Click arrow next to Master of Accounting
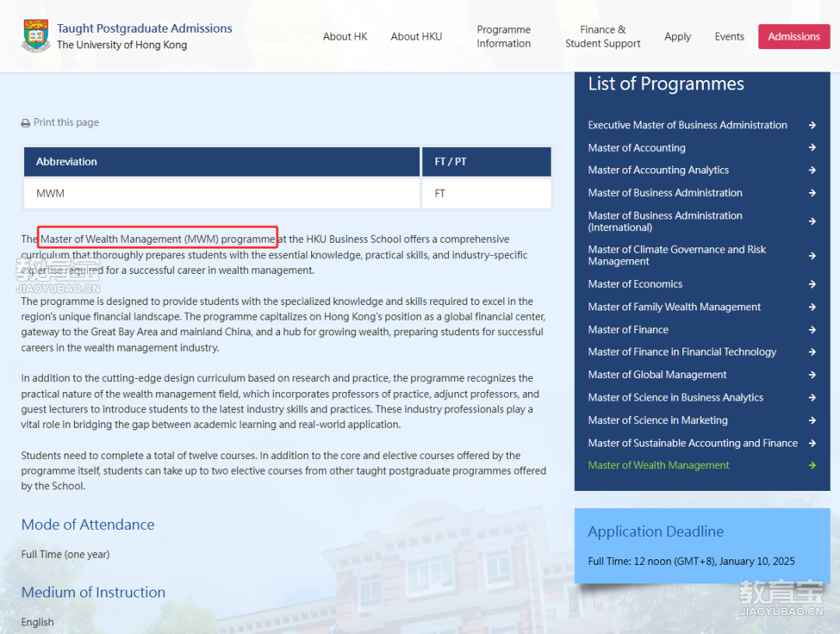The height and width of the screenshot is (634, 840). pos(812,147)
